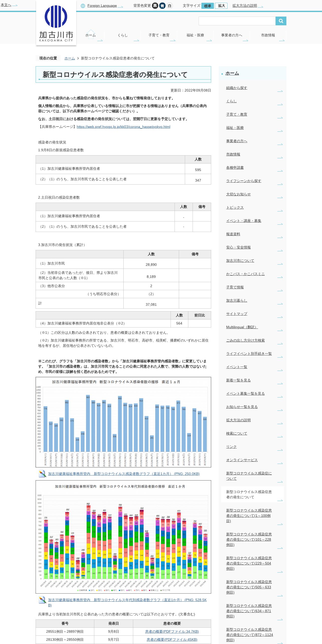Screen dimensions: 322x644
Task: Click PNG file icon for infection count graph
Action: [42, 474]
